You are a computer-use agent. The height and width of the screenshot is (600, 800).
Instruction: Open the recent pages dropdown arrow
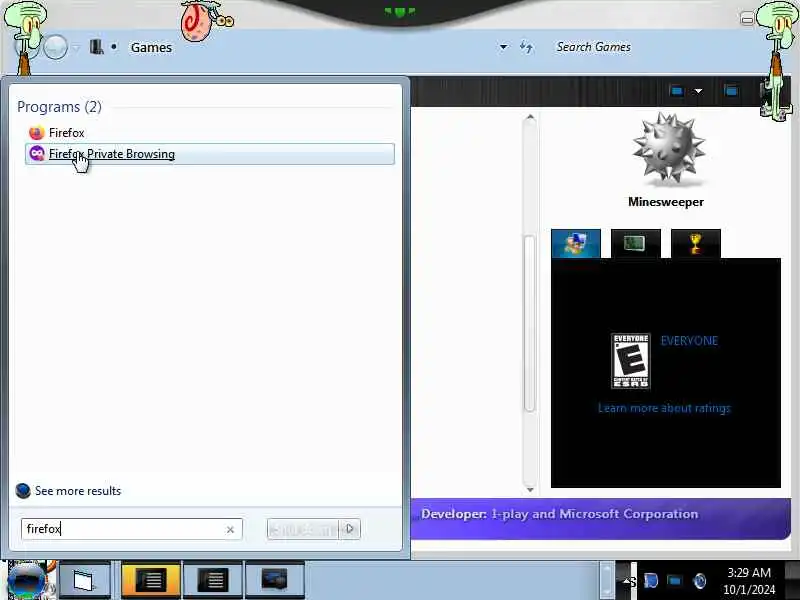[x=76, y=48]
